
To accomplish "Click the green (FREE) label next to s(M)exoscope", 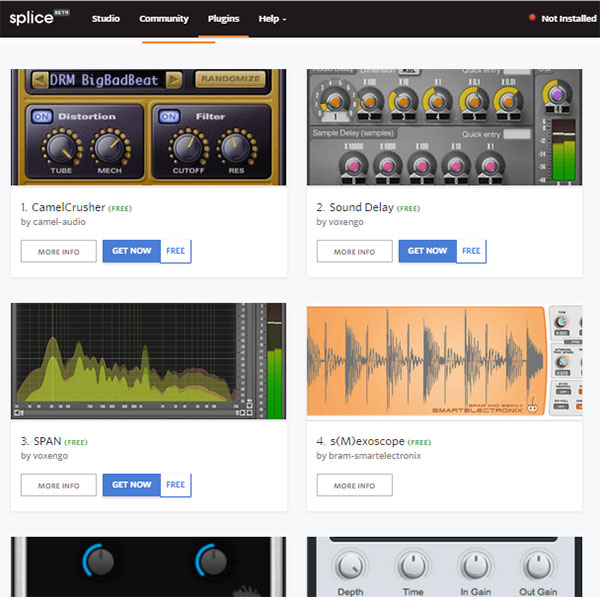I will (x=419, y=442).
